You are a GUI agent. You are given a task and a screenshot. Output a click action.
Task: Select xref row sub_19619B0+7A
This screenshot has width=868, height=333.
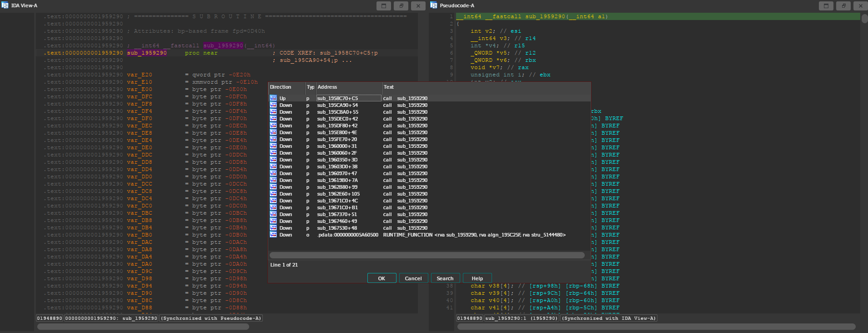[430, 180]
